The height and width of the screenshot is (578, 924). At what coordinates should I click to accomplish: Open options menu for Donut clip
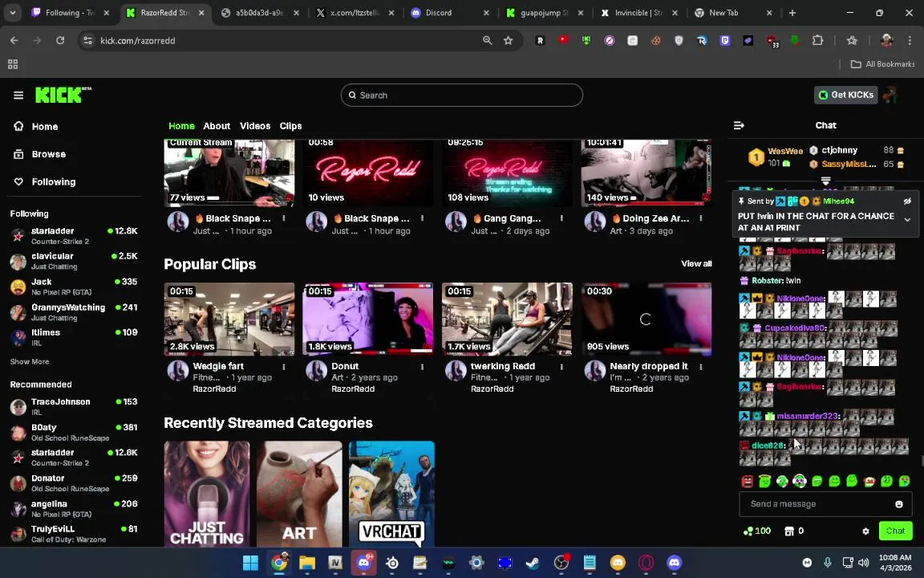(x=423, y=366)
